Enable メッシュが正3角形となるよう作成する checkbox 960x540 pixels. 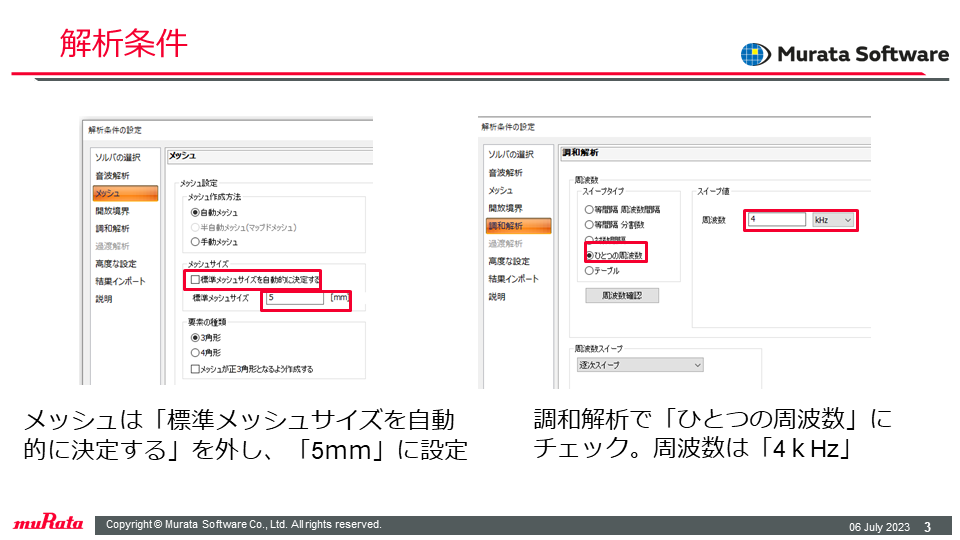(195, 369)
